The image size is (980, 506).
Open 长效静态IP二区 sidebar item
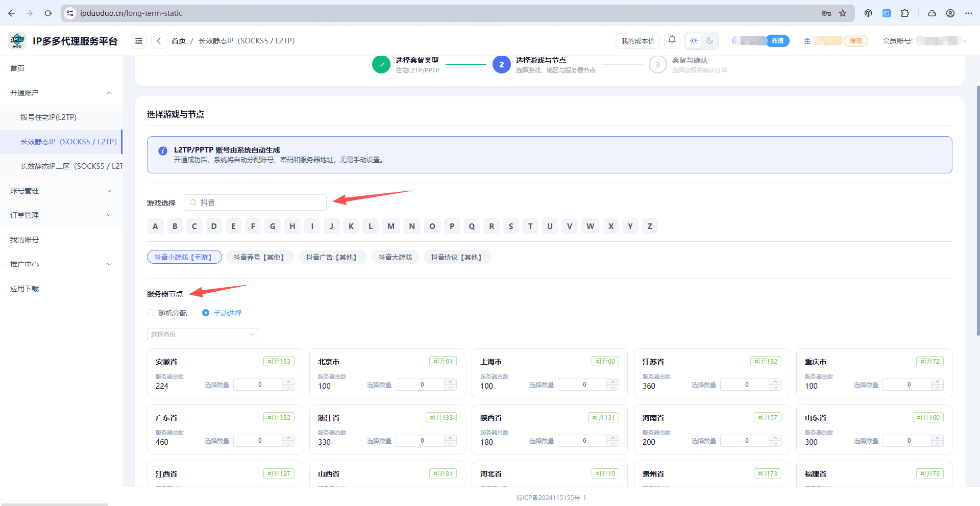[61, 166]
